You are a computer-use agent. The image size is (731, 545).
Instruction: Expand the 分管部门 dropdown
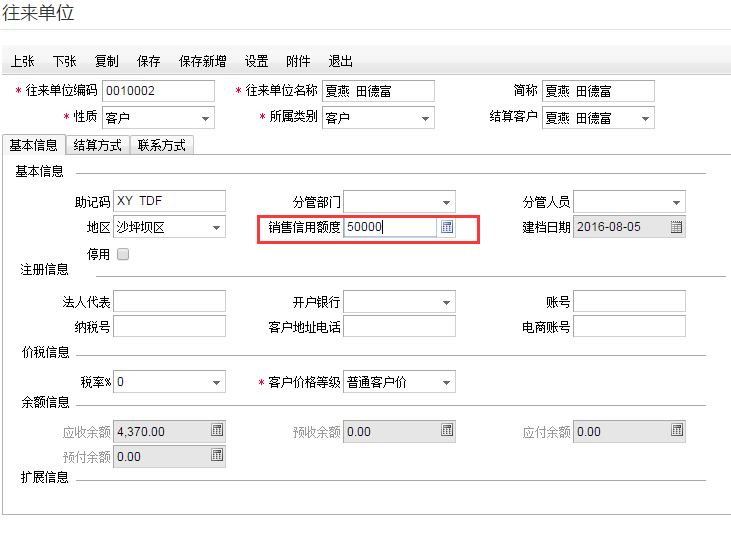[446, 202]
